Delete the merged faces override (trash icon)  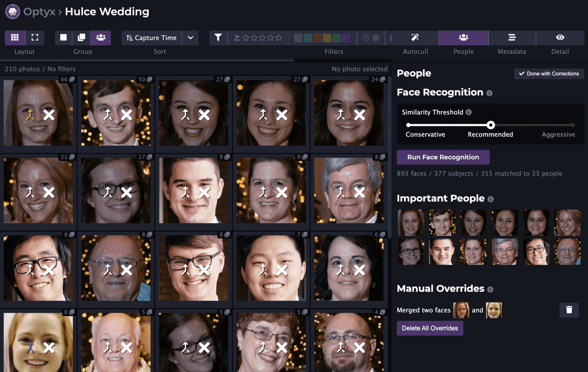[x=569, y=310]
